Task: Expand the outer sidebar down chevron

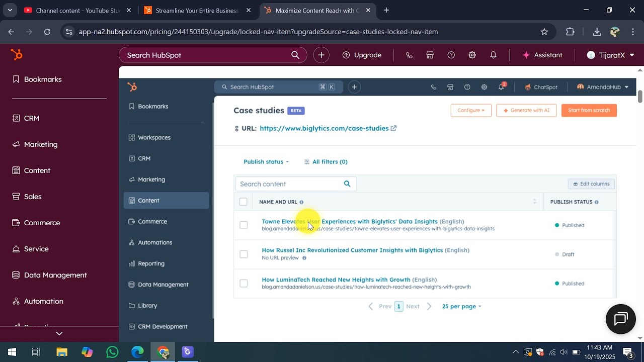Action: (59, 333)
